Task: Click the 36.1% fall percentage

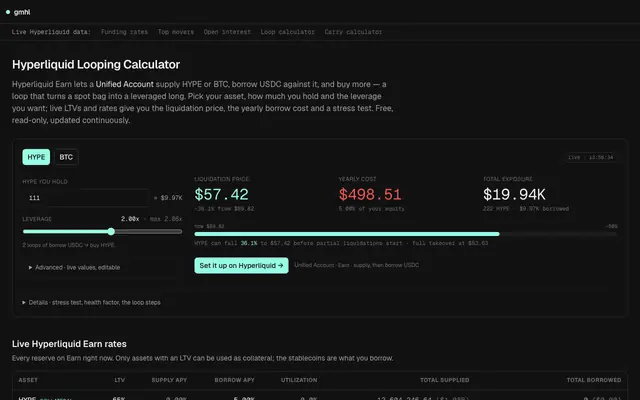Action: tap(249, 243)
